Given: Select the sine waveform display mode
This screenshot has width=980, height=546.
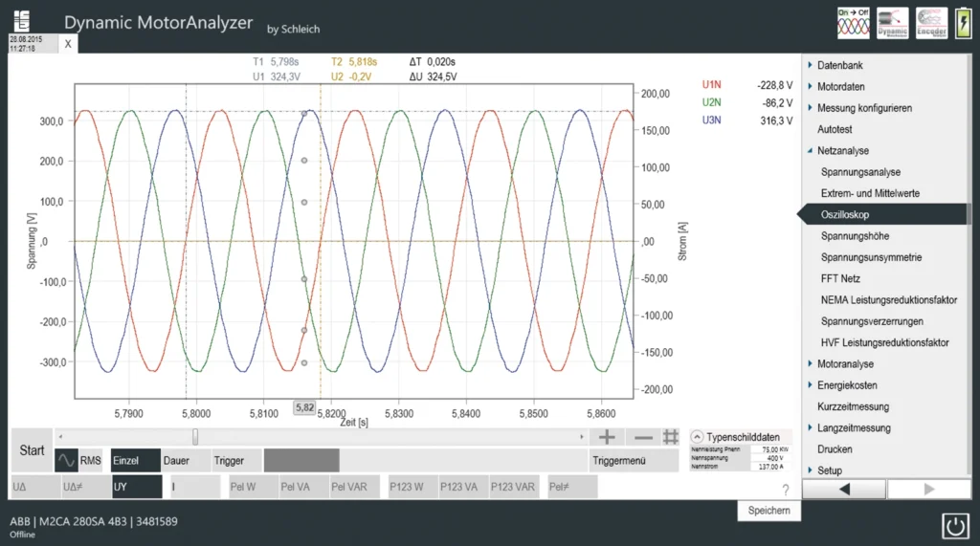Looking at the screenshot, I should coord(66,460).
